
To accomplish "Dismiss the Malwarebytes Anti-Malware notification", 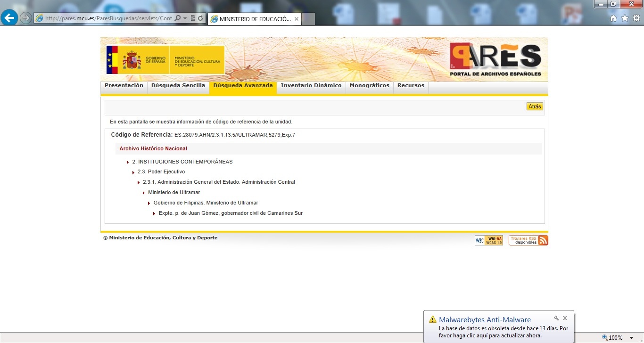I will (x=565, y=318).
